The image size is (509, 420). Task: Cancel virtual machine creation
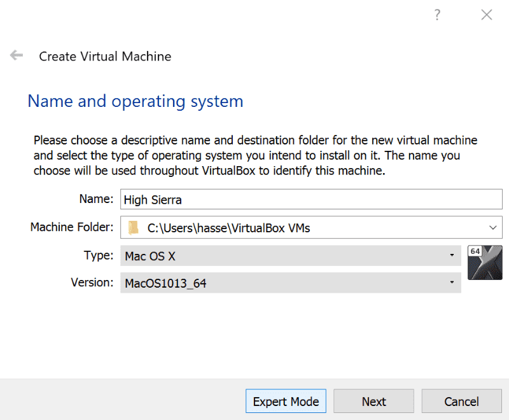[461, 401]
